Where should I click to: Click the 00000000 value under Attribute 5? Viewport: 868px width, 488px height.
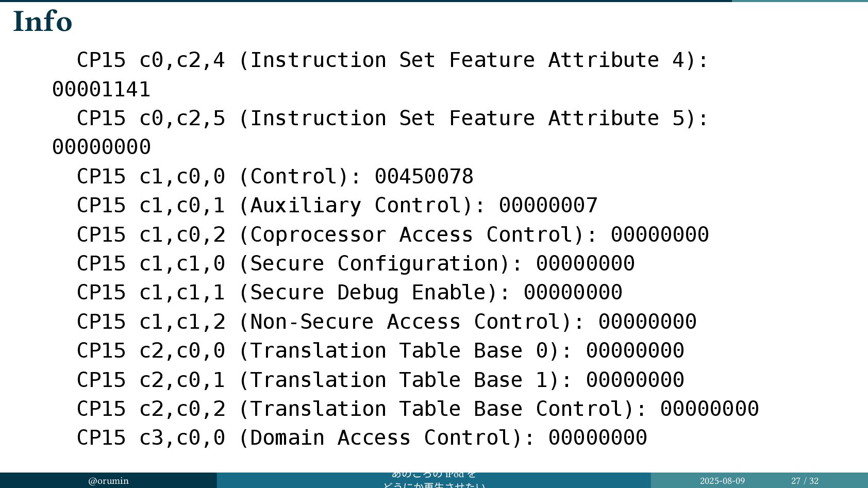coord(102,147)
